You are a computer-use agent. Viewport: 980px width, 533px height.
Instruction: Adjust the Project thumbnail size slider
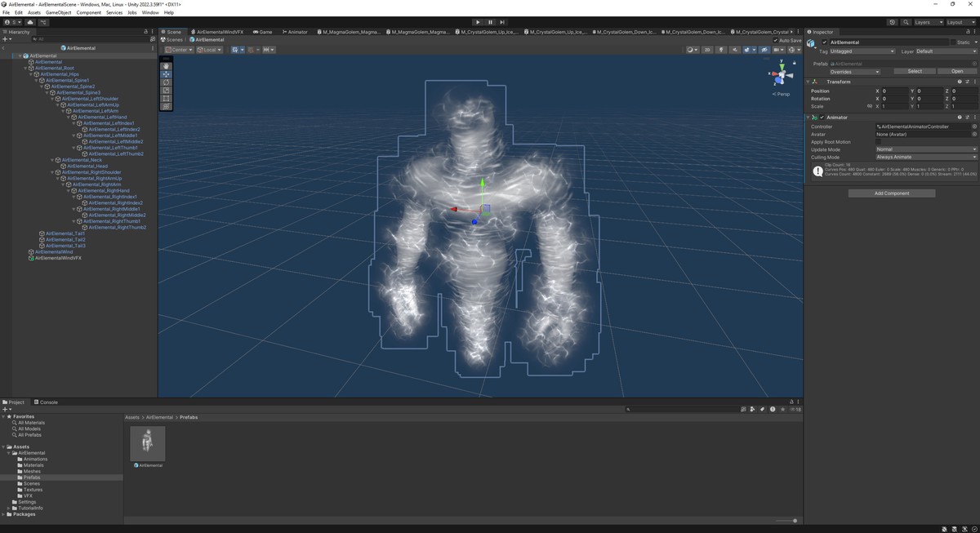click(x=794, y=521)
